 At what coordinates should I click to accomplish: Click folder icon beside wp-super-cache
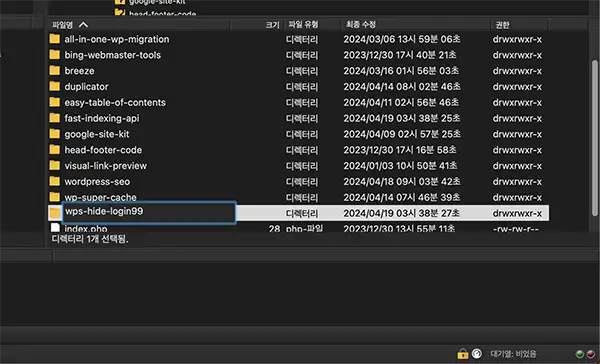[x=55, y=197]
